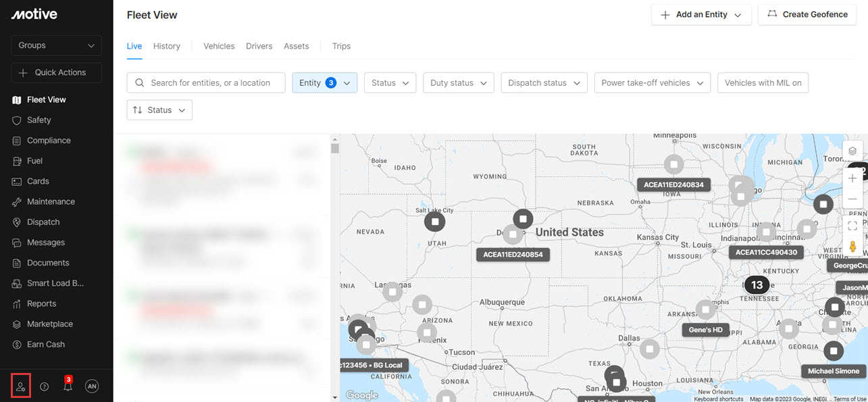The image size is (868, 402).
Task: Click the Create Geofence button
Action: click(807, 14)
